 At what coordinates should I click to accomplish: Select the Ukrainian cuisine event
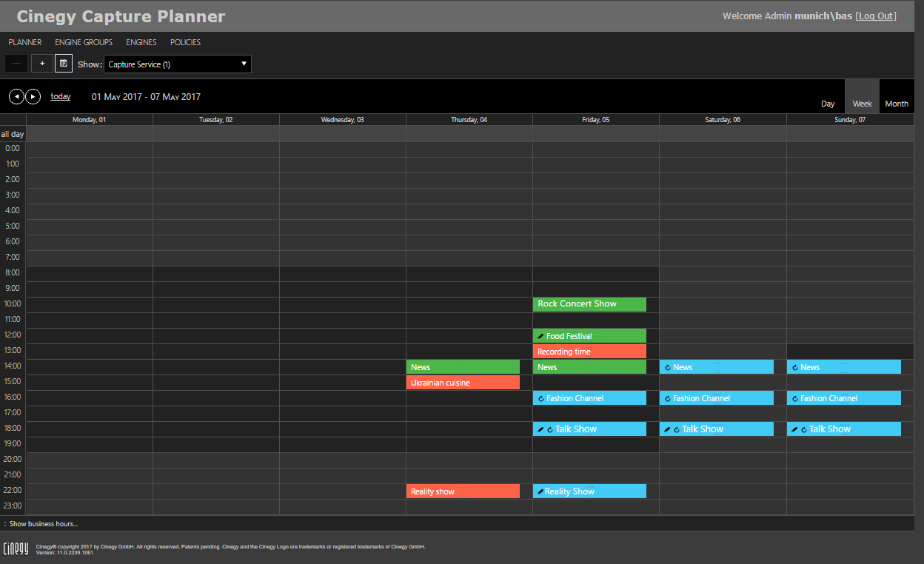463,383
